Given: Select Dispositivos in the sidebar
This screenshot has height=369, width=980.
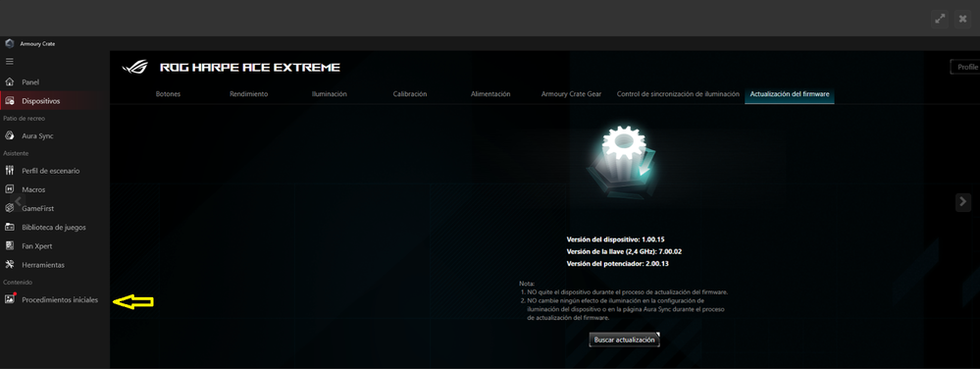Looking at the screenshot, I should (x=55, y=101).
